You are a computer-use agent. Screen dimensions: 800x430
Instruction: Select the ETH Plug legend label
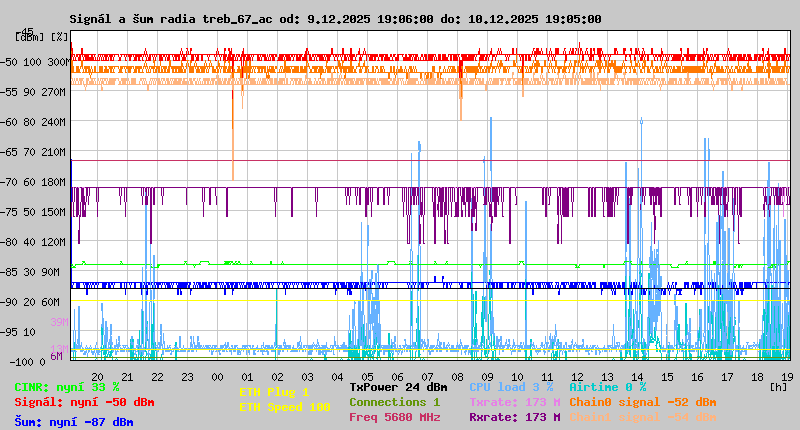tap(274, 392)
